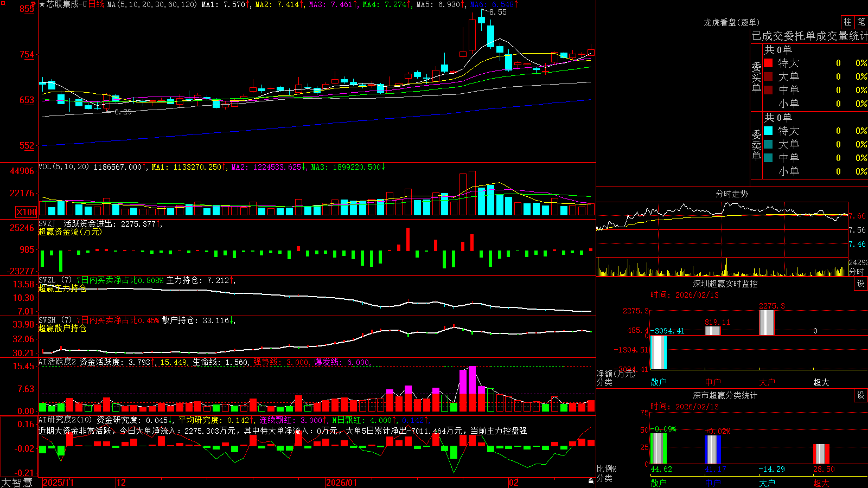Viewport: 868px width, 488px height.
Task: Click the AI研究度2(10) indicator label
Action: 65,420
